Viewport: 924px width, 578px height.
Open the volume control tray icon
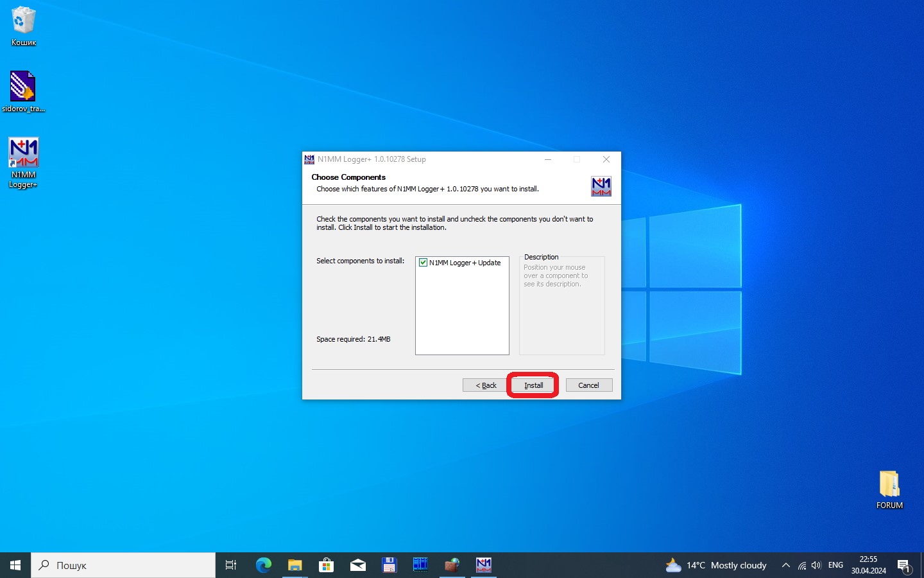pos(816,565)
